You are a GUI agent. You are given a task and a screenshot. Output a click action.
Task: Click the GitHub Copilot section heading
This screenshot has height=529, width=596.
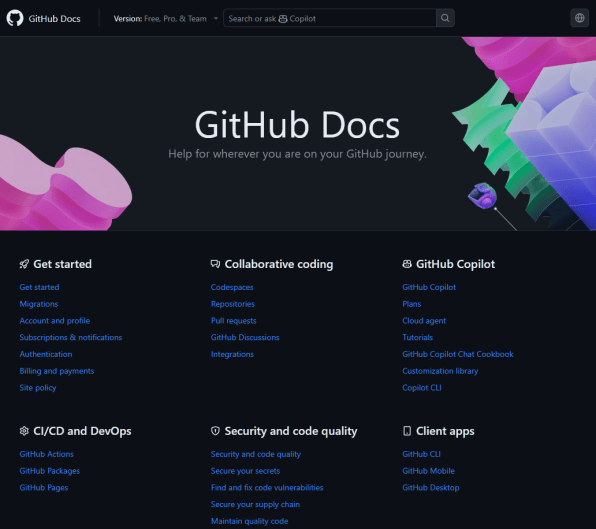pos(455,264)
